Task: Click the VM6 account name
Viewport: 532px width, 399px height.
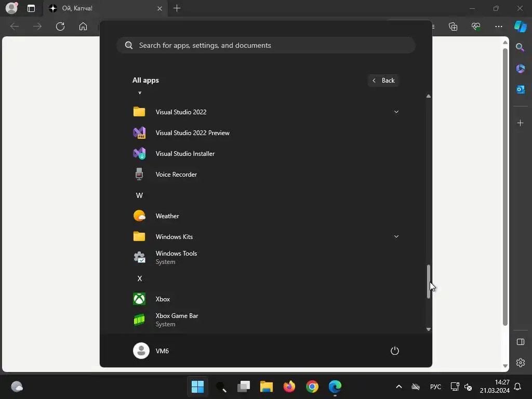Action: 162,351
